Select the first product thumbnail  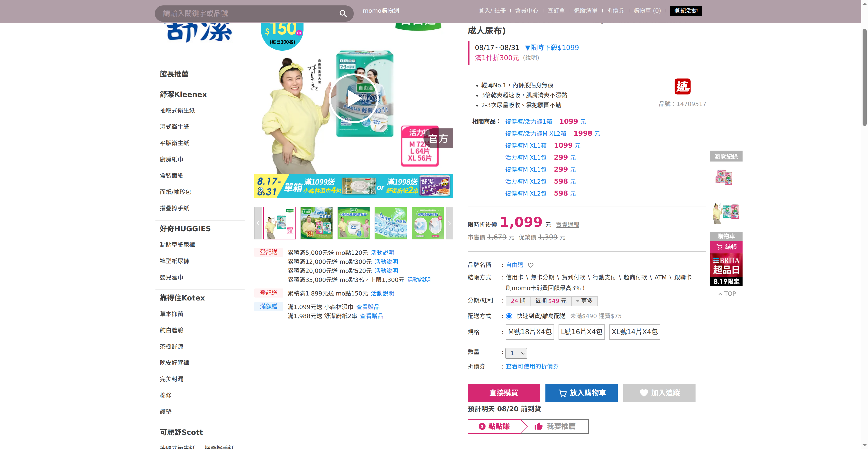(279, 223)
